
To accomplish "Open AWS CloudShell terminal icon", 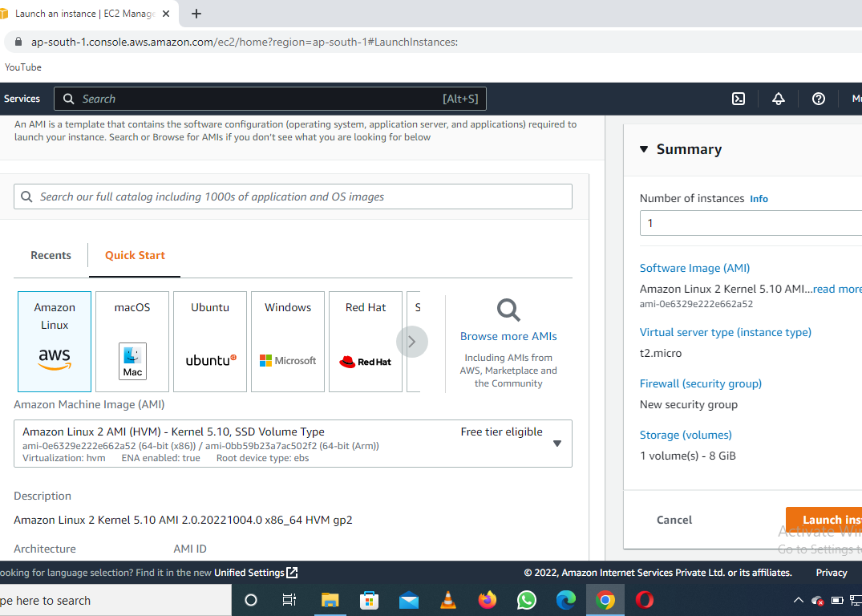I will click(739, 99).
